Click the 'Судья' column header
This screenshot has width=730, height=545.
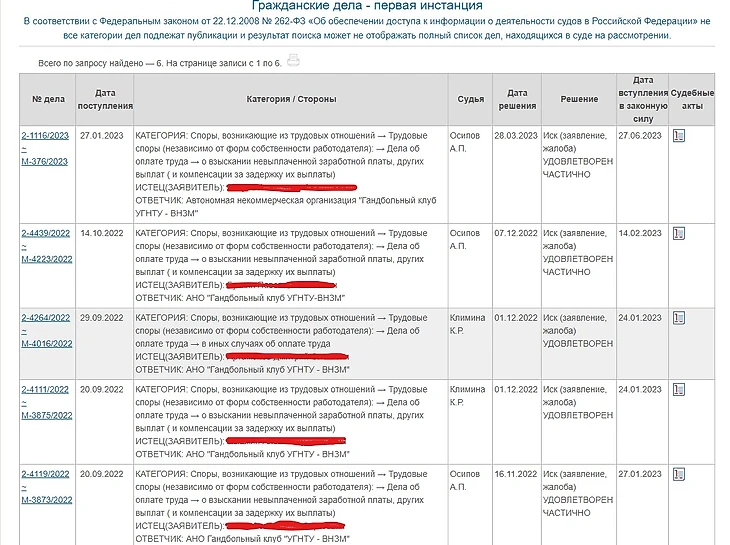[470, 99]
